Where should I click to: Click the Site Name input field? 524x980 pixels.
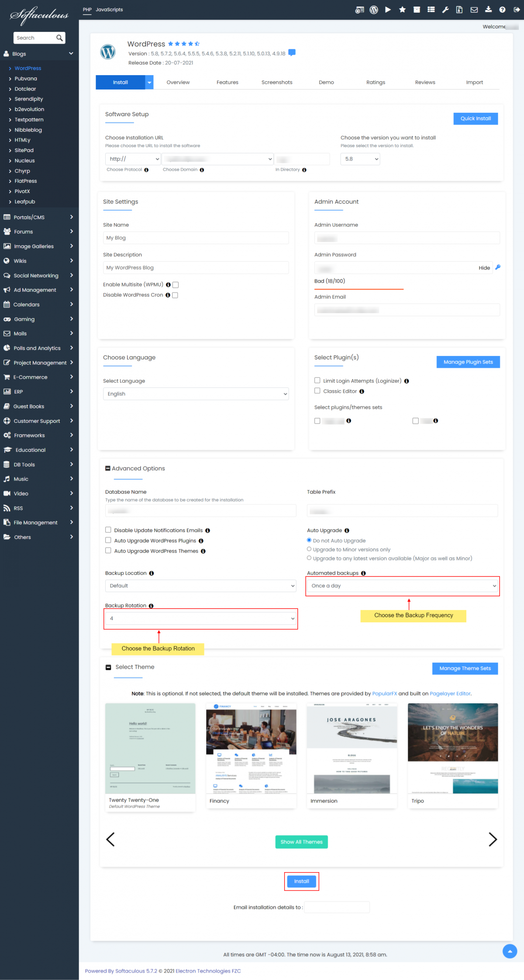[196, 238]
